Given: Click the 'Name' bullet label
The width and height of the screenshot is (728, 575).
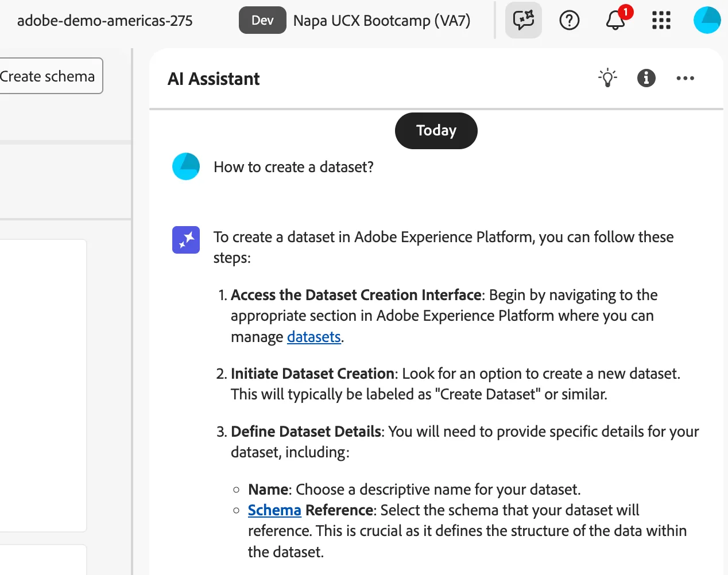Looking at the screenshot, I should click(x=268, y=489).
